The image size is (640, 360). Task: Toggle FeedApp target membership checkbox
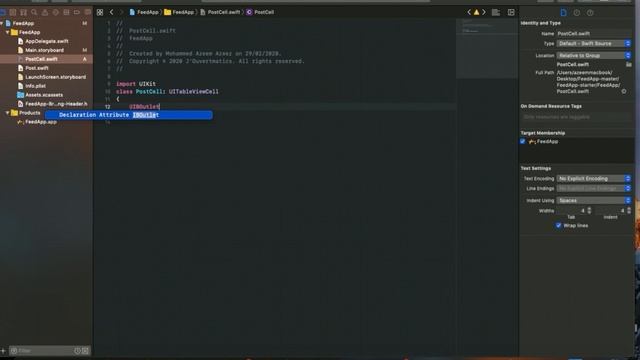[523, 141]
